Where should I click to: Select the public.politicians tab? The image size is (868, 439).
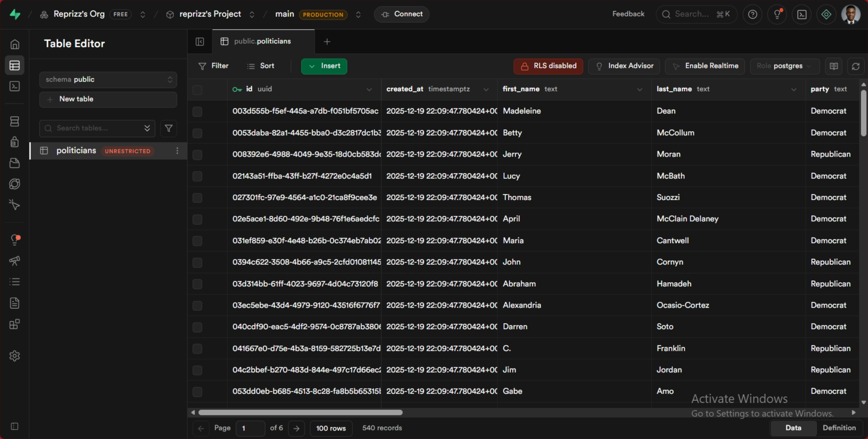tap(262, 41)
